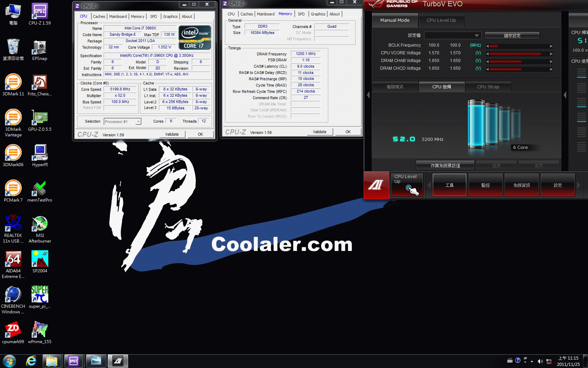588x368 pixels.
Task: Click the taskbar clock showing 11:15
Action: [568, 361]
